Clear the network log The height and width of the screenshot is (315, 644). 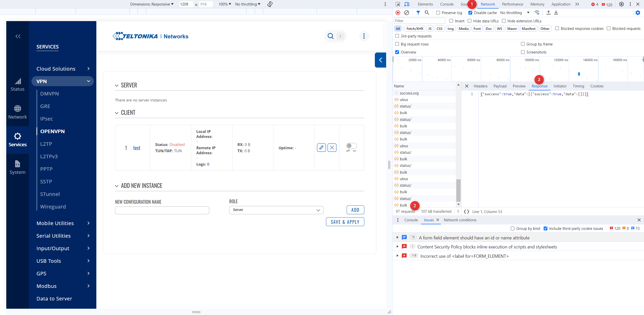click(407, 13)
